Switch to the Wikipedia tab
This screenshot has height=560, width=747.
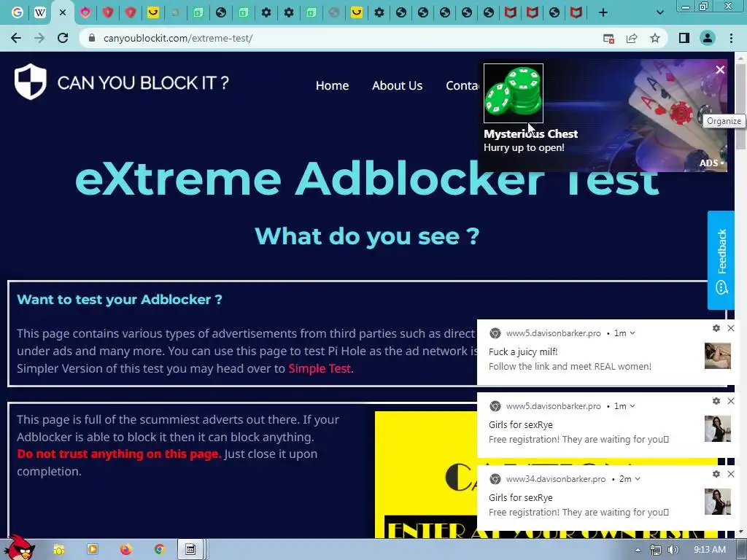click(x=40, y=13)
